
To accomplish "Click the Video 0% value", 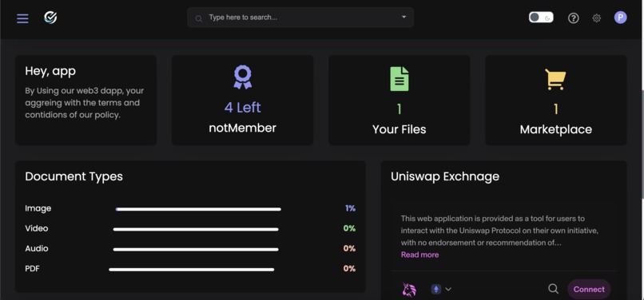I will pos(349,229).
